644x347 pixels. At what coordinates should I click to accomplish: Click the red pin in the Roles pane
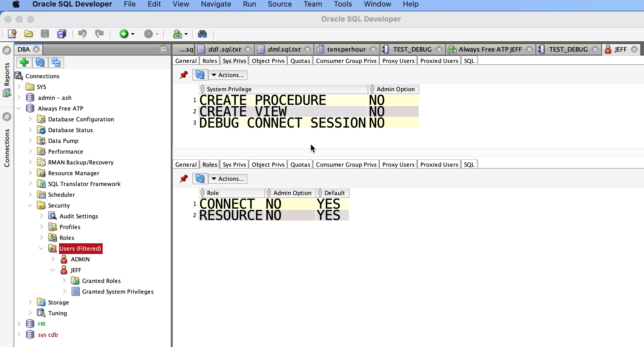[184, 179]
